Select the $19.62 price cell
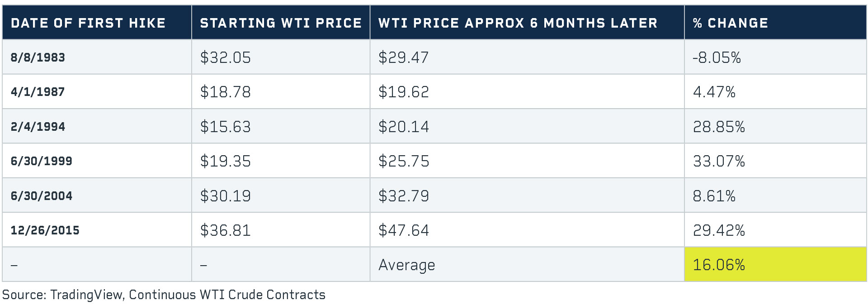The width and height of the screenshot is (868, 305). click(x=403, y=92)
